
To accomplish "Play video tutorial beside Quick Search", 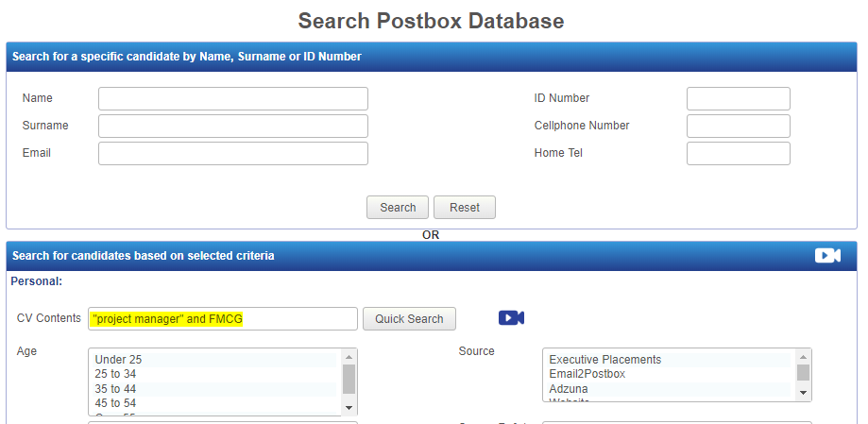I will pos(511,317).
